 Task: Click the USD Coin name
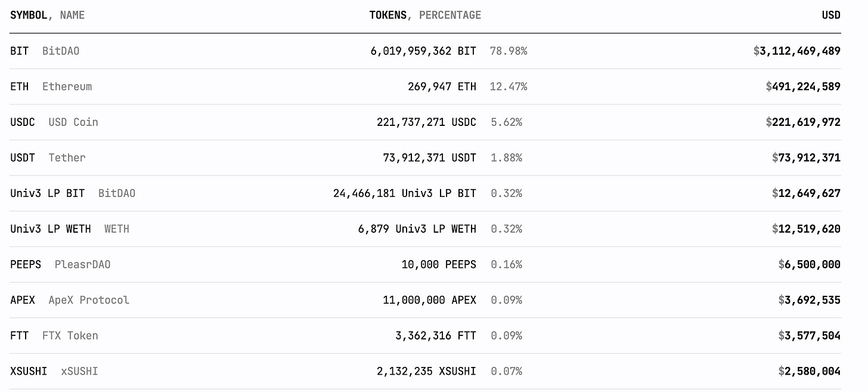coord(73,122)
